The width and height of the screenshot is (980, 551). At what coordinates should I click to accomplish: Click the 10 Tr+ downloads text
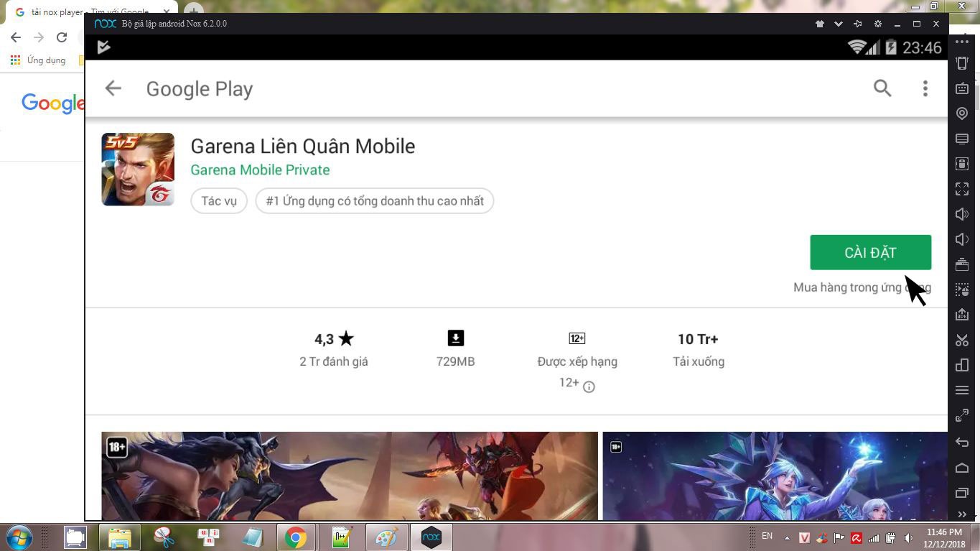click(698, 339)
